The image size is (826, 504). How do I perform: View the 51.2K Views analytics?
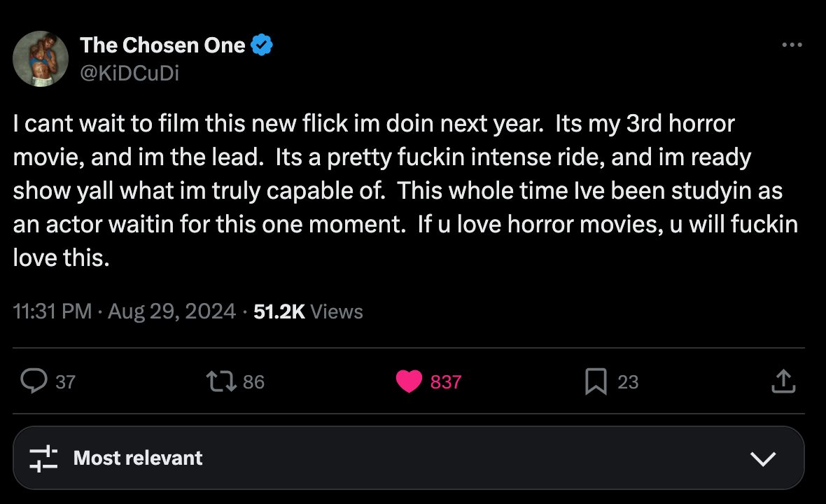(x=308, y=311)
